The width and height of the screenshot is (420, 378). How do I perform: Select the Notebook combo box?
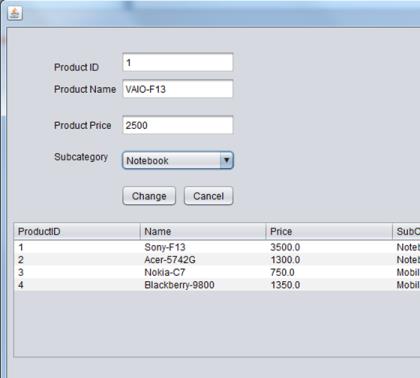(178, 160)
